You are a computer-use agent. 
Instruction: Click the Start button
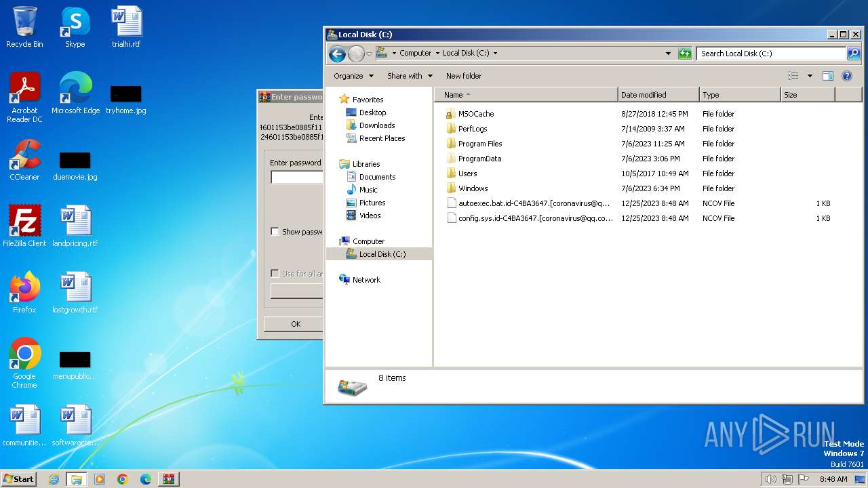tap(18, 479)
